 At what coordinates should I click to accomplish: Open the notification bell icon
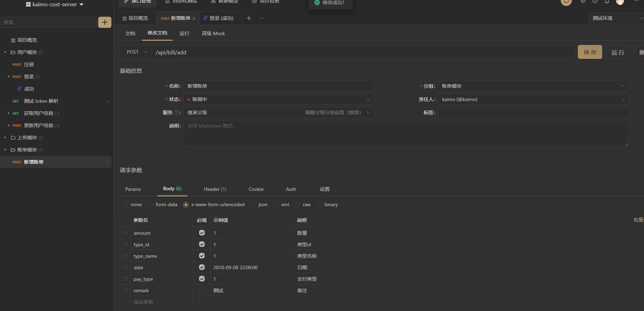click(x=607, y=1)
